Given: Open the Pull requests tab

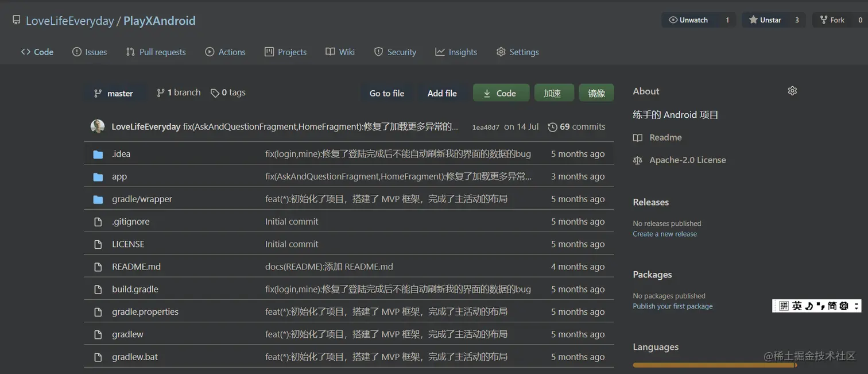Looking at the screenshot, I should pos(156,52).
